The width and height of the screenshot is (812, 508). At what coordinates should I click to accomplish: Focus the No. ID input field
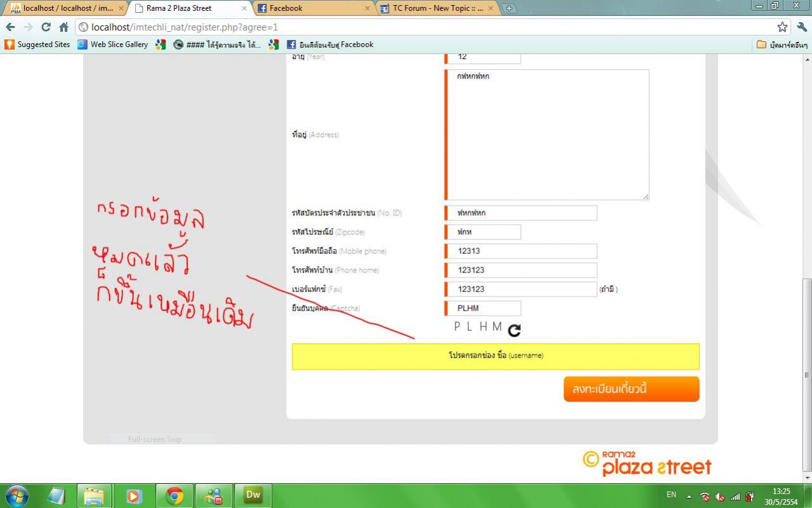coord(521,213)
